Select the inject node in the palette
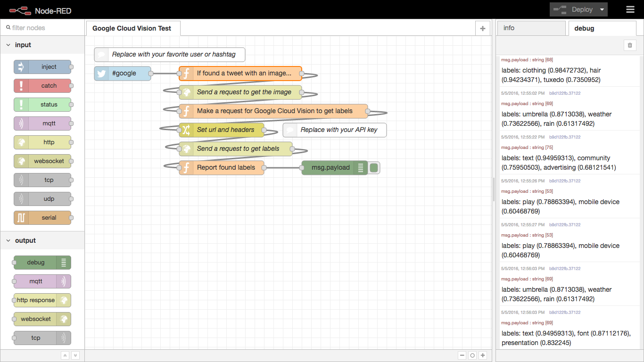644x362 pixels. click(42, 66)
